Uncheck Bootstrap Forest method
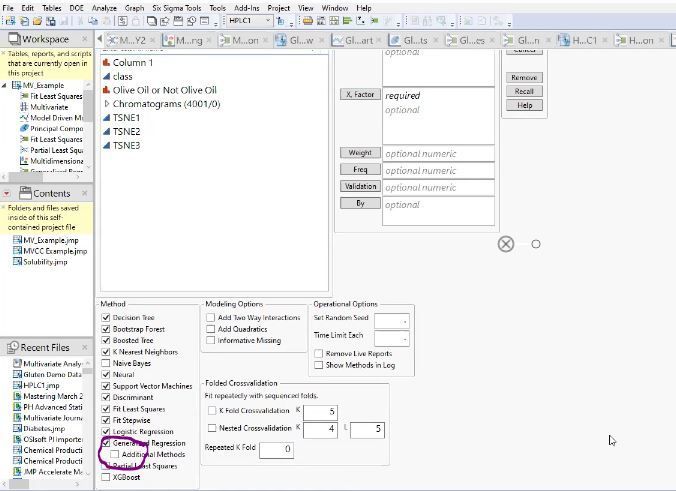 [106, 329]
